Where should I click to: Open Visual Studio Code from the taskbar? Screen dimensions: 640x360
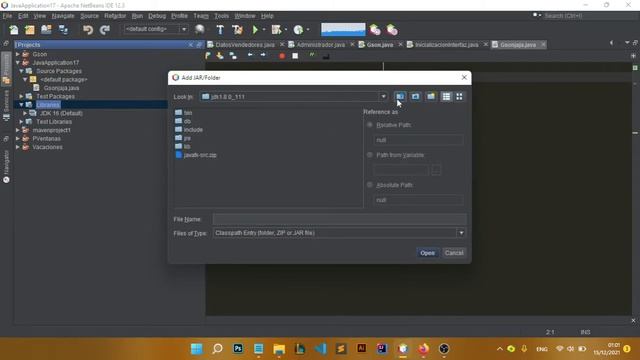[x=320, y=349]
